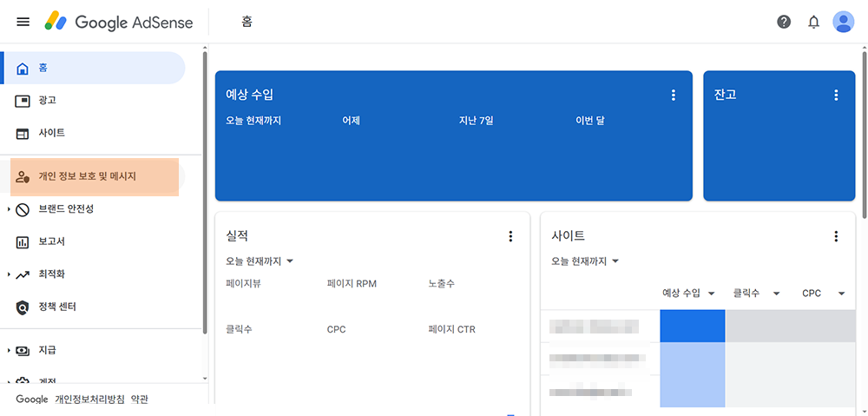Open 사이트 card three-dot menu
This screenshot has height=416, width=868.
click(x=836, y=236)
